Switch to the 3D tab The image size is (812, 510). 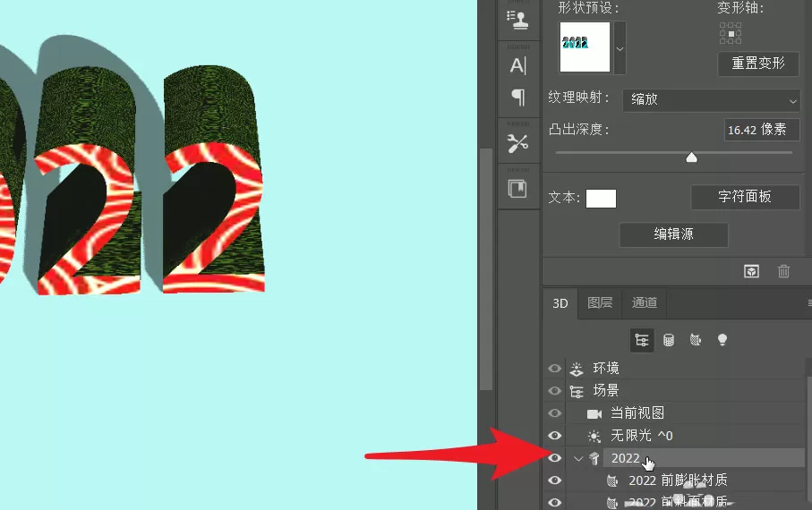pos(560,303)
